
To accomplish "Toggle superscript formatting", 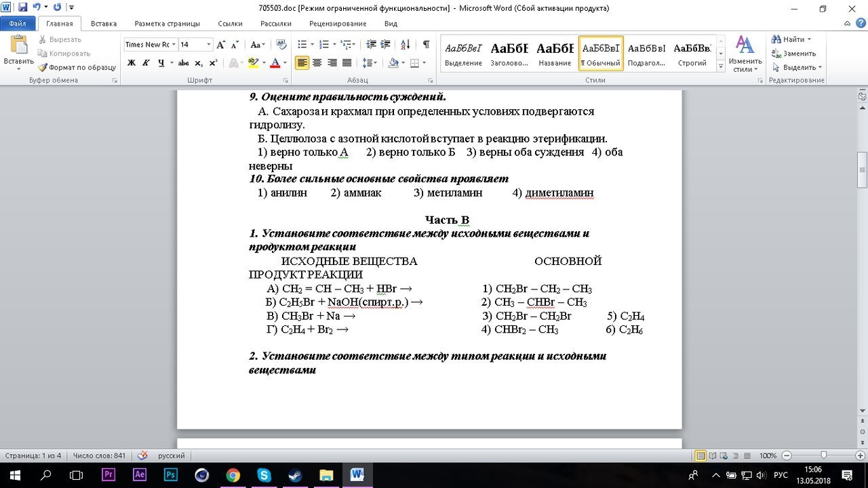I will pyautogui.click(x=213, y=63).
